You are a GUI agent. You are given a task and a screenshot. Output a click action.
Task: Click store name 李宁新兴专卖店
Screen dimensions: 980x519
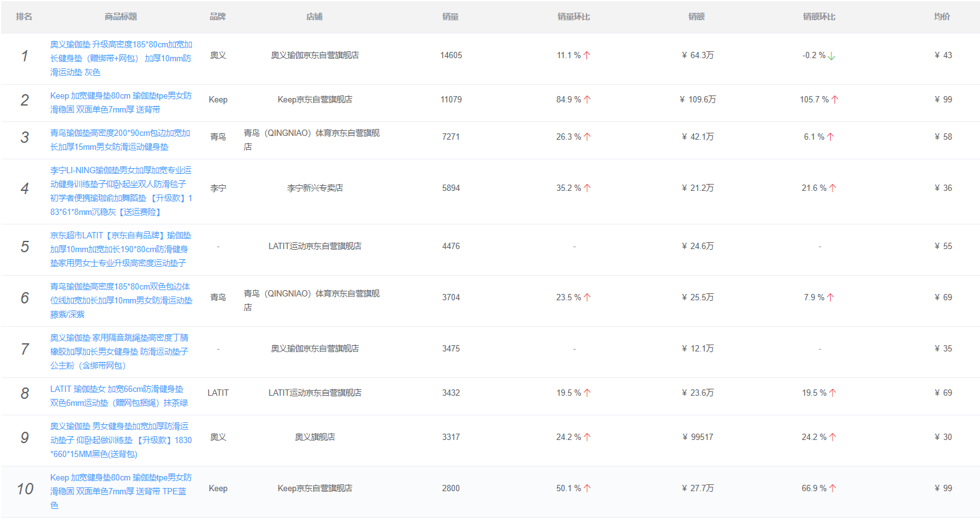click(x=315, y=188)
